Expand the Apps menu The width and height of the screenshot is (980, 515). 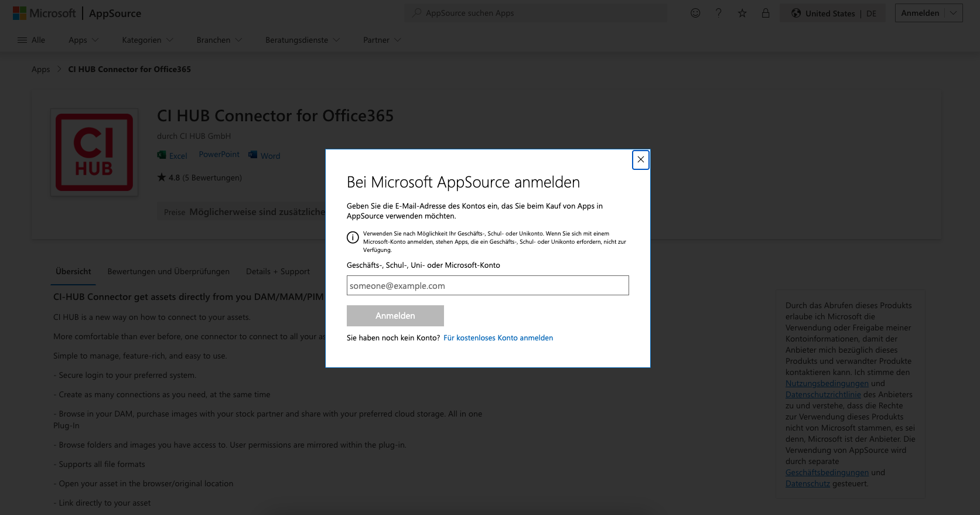83,40
